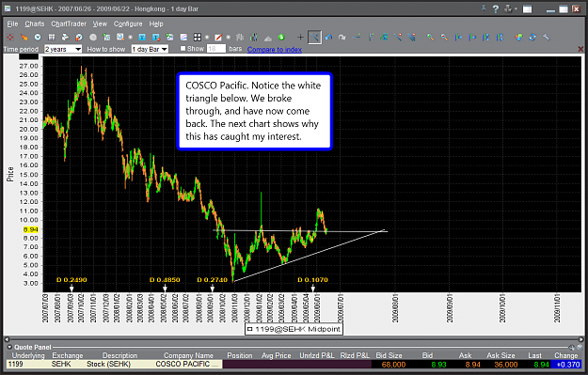Click the Unrlzd P&L column header
The width and height of the screenshot is (588, 375).
coord(317,355)
